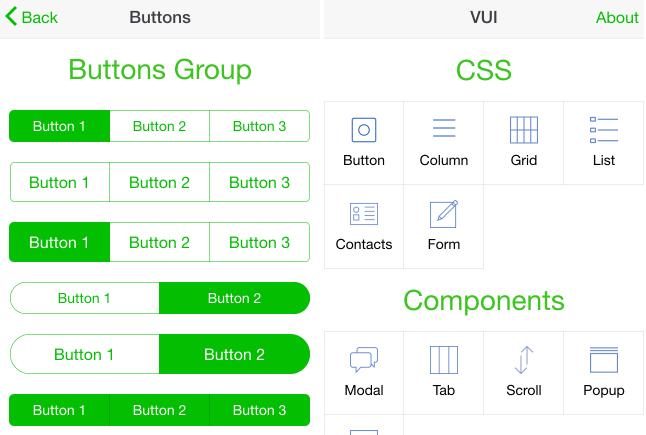The width and height of the screenshot is (646, 435).
Task: Select Button 3 in second outlined group
Action: 260,182
